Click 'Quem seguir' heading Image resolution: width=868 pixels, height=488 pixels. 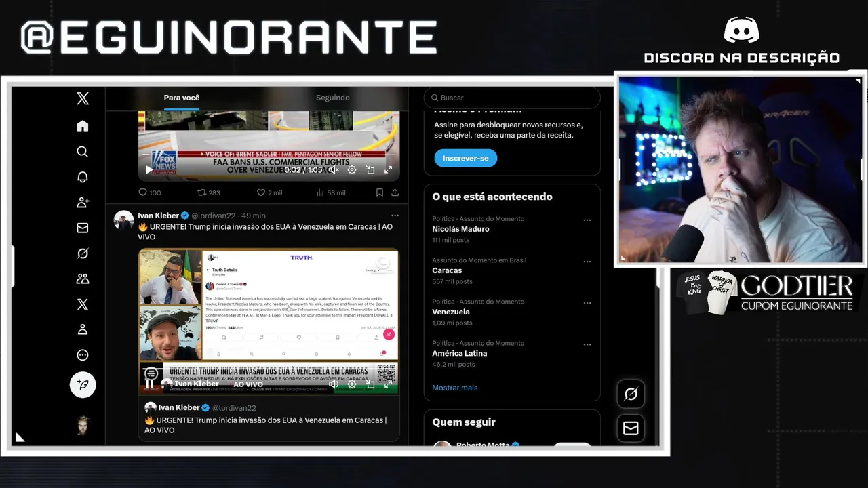click(464, 422)
